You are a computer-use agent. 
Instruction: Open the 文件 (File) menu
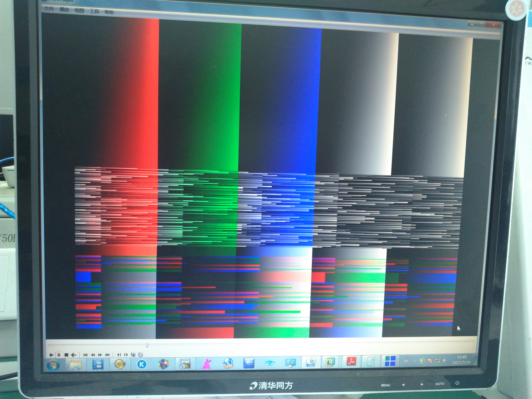49,9
